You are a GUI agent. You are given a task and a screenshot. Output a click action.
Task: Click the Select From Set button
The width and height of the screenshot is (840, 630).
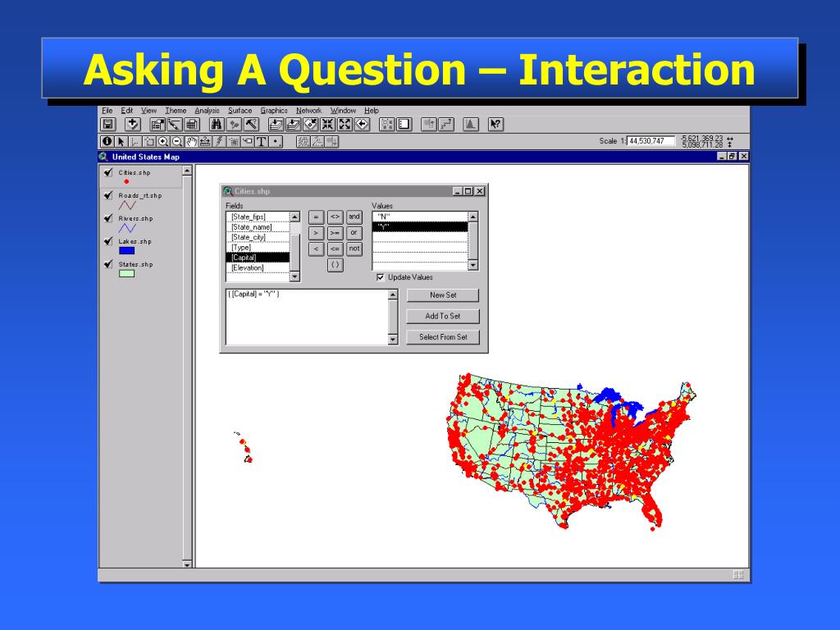[442, 337]
